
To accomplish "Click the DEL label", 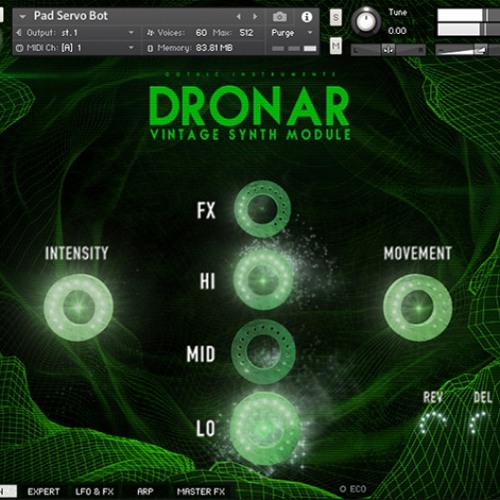I will 483,397.
